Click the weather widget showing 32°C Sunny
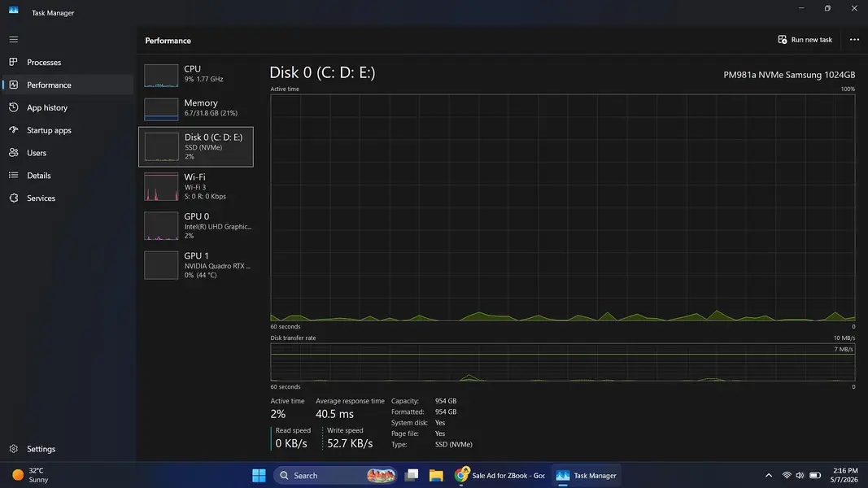 click(x=30, y=475)
